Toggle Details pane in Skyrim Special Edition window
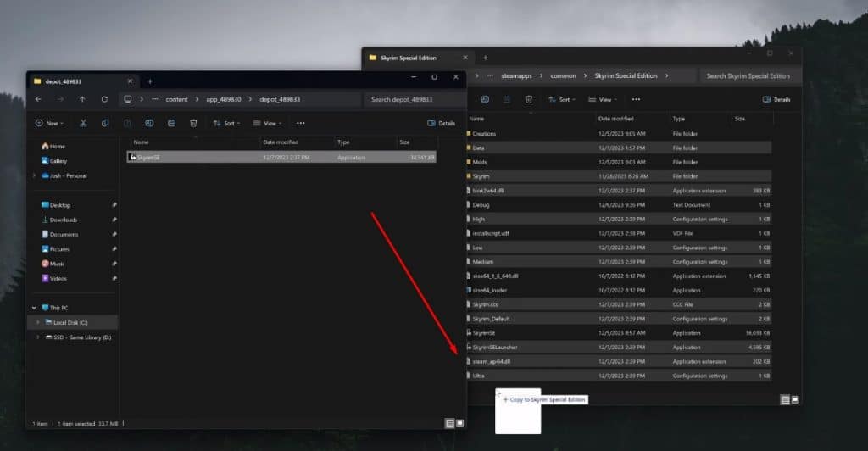The height and width of the screenshot is (451, 868). tap(776, 99)
